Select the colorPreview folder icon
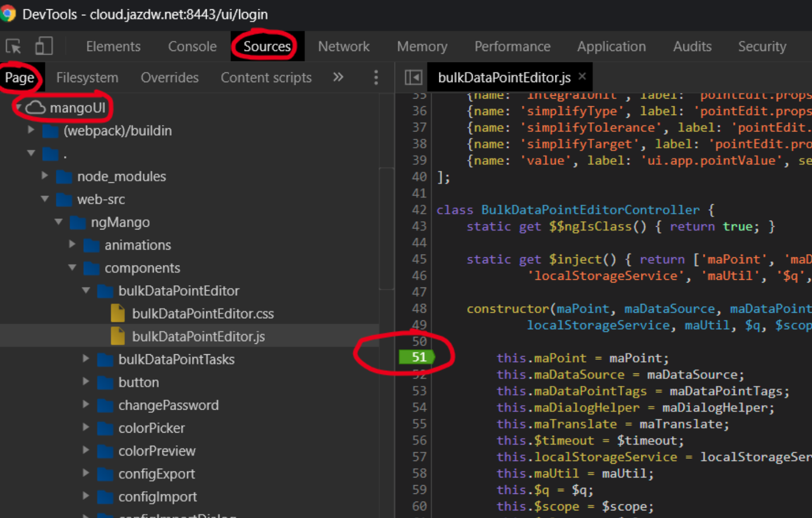The height and width of the screenshot is (518, 812). click(105, 451)
